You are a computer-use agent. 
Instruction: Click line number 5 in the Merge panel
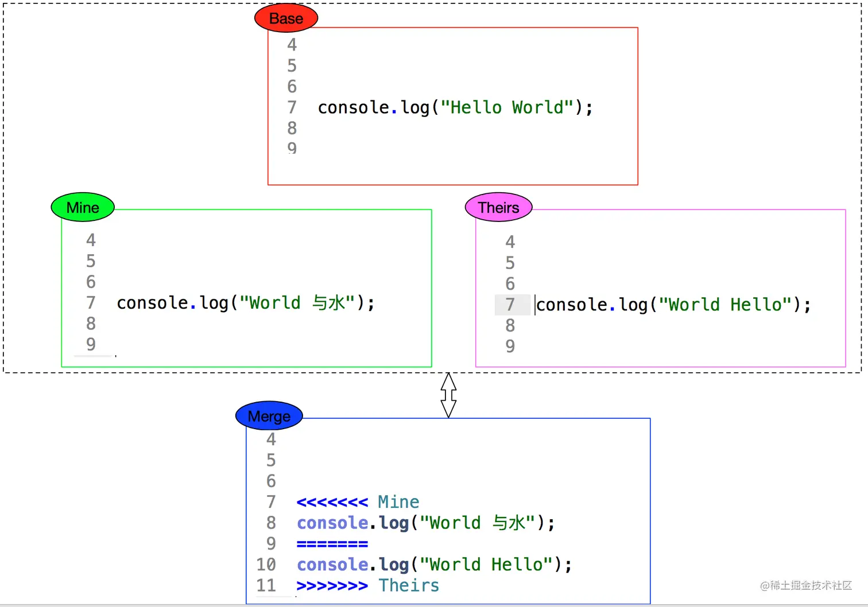(x=271, y=460)
